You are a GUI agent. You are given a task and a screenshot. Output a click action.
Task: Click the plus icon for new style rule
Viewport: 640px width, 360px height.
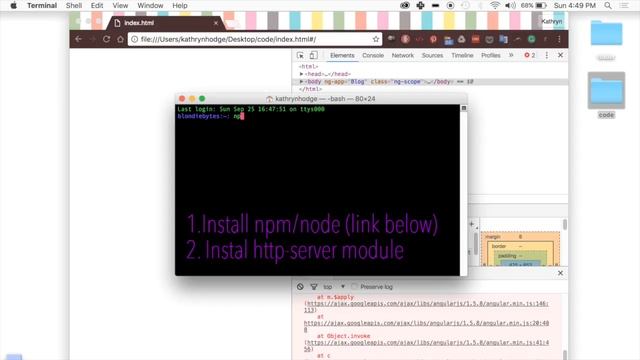coord(471,224)
